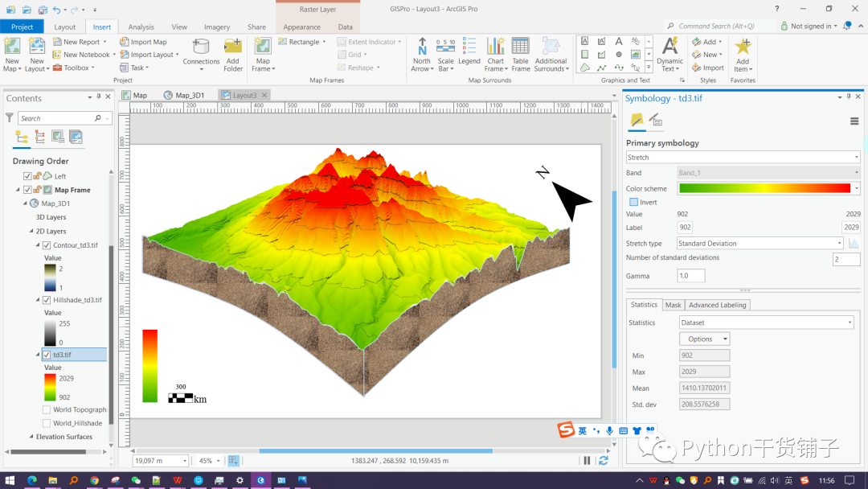Switch to the Mask tab
The image size is (868, 489).
(674, 305)
